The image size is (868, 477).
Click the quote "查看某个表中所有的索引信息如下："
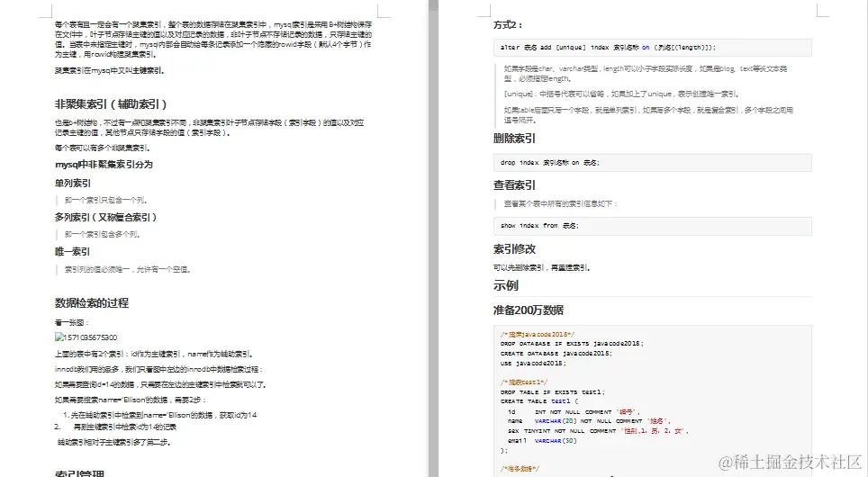(561, 203)
